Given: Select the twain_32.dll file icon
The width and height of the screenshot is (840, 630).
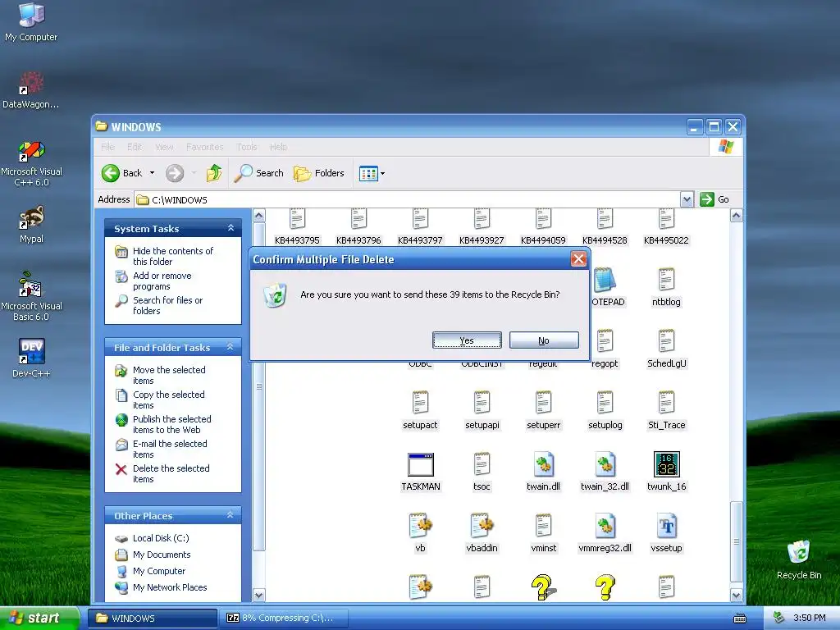Looking at the screenshot, I should [x=605, y=464].
